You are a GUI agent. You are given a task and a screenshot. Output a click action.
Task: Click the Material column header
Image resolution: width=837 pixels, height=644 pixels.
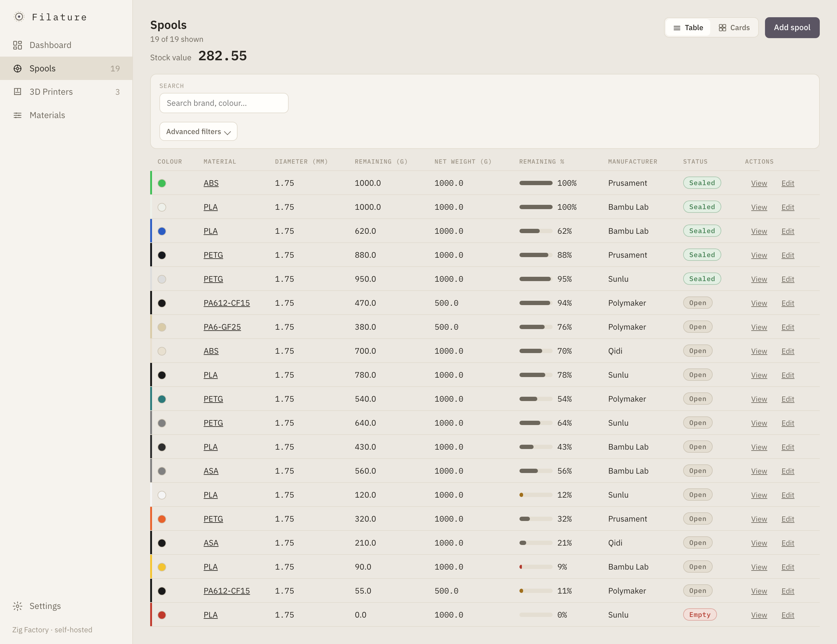point(220,161)
